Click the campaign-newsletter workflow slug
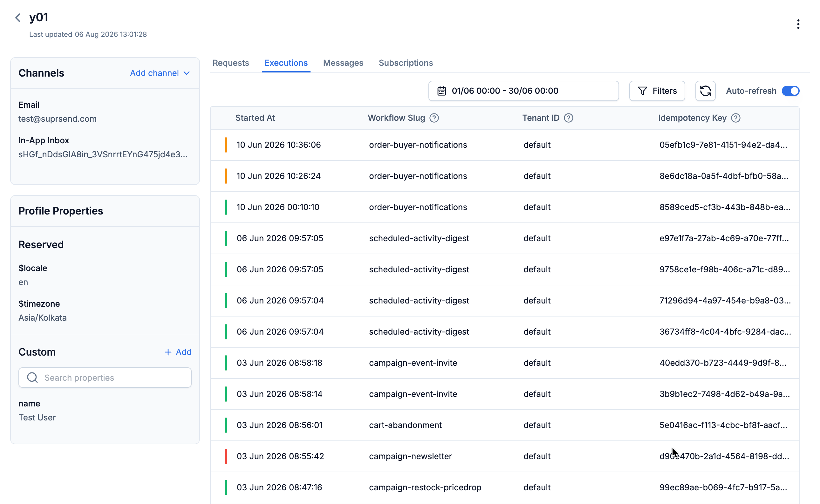This screenshot has height=504, width=820. 410,456
